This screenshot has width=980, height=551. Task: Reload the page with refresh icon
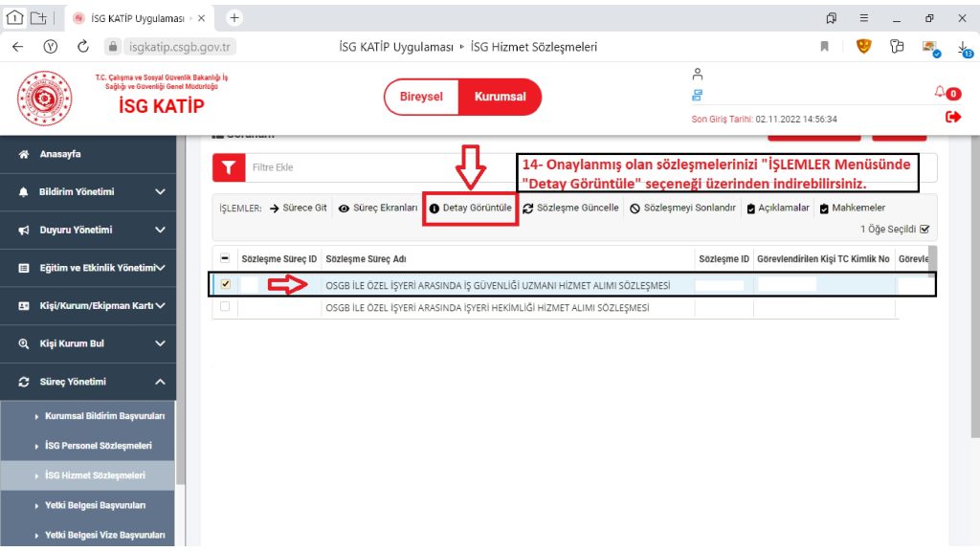coord(83,46)
